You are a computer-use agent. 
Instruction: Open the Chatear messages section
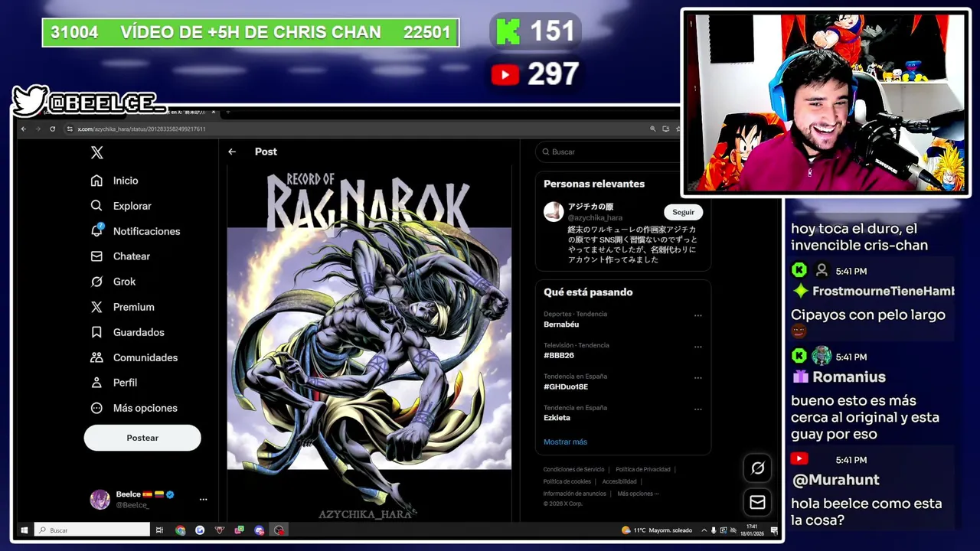[120, 256]
